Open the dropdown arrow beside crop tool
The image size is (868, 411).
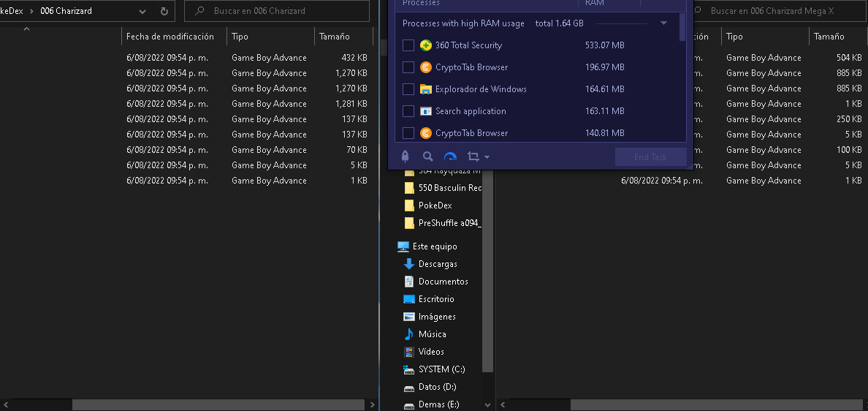click(487, 157)
